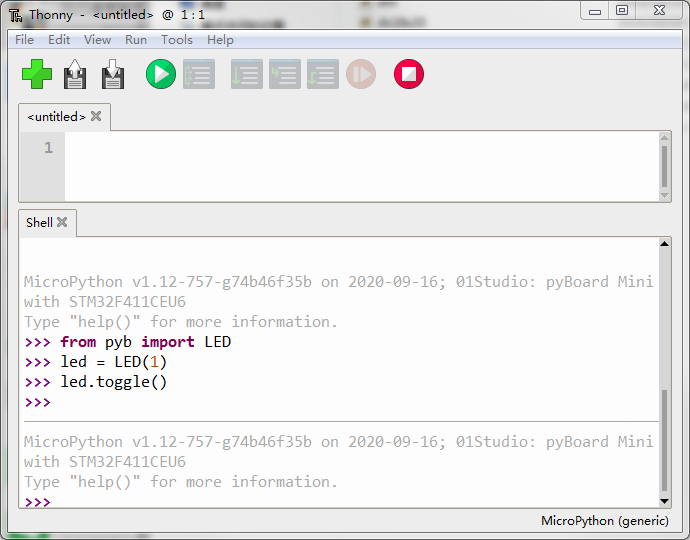Image resolution: width=690 pixels, height=540 pixels.
Task: Click first 'with STM32F411CEU6' line
Action: point(105,302)
